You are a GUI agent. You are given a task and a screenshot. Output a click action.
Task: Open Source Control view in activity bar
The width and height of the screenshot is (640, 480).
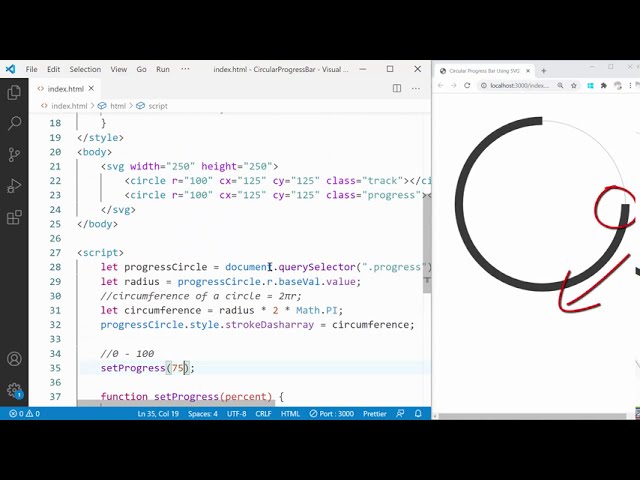[14, 155]
